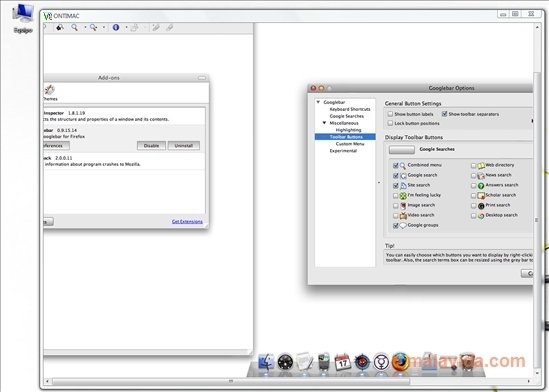Select Keyboard Shortcuts in options tree
Viewport: 549px width, 392px height.
point(349,109)
